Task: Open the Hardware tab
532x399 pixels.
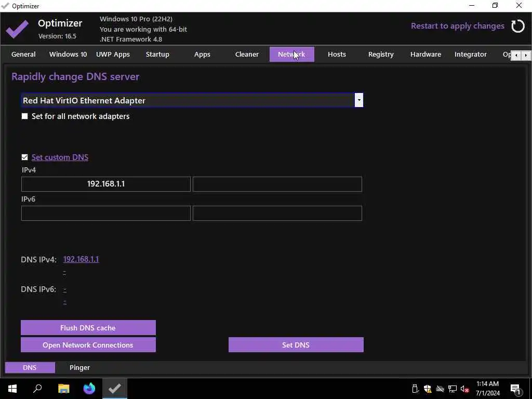Action: (426, 54)
